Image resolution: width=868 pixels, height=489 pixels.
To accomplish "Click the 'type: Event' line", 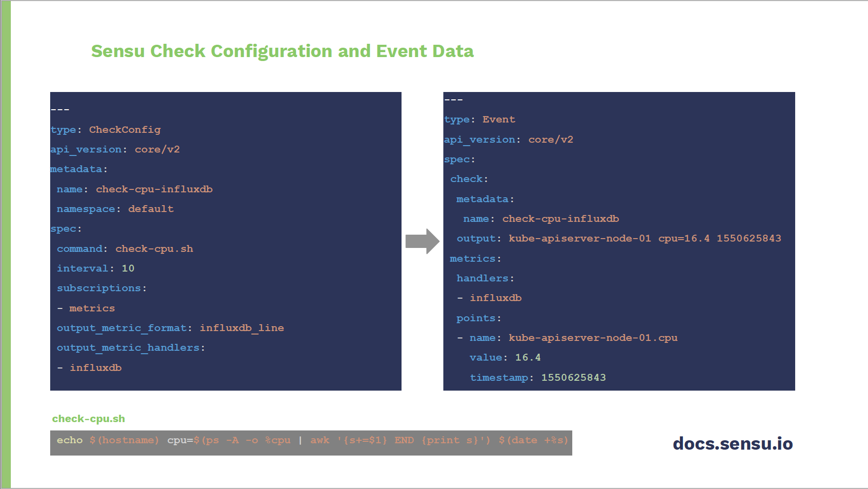I will tap(479, 120).
